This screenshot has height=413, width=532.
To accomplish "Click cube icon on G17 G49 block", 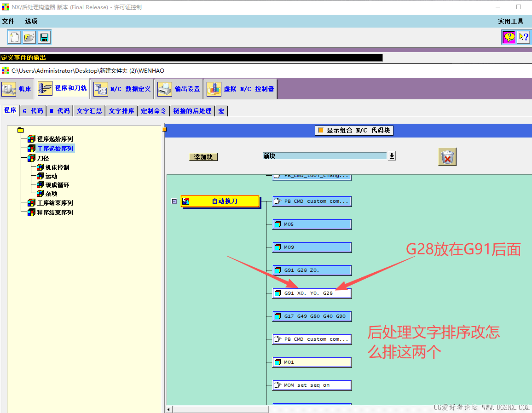I will tap(278, 316).
